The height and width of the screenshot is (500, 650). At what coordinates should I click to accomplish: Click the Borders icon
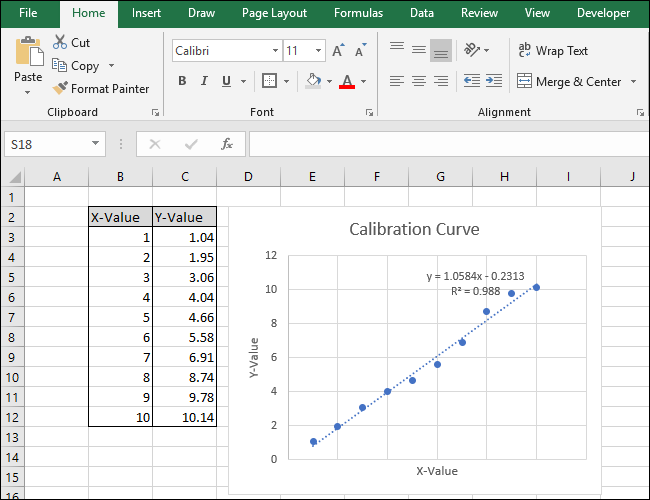tap(269, 81)
